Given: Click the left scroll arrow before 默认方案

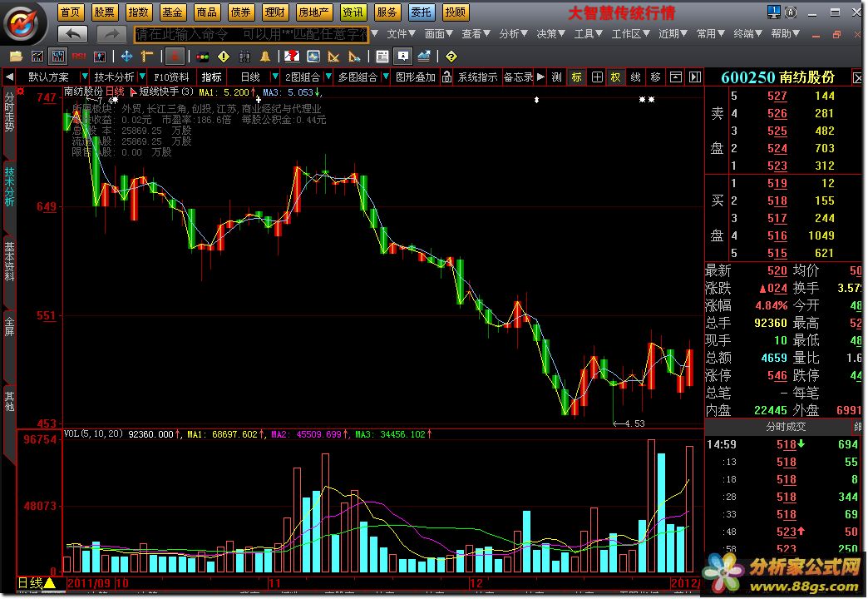Looking at the screenshot, I should tap(9, 77).
